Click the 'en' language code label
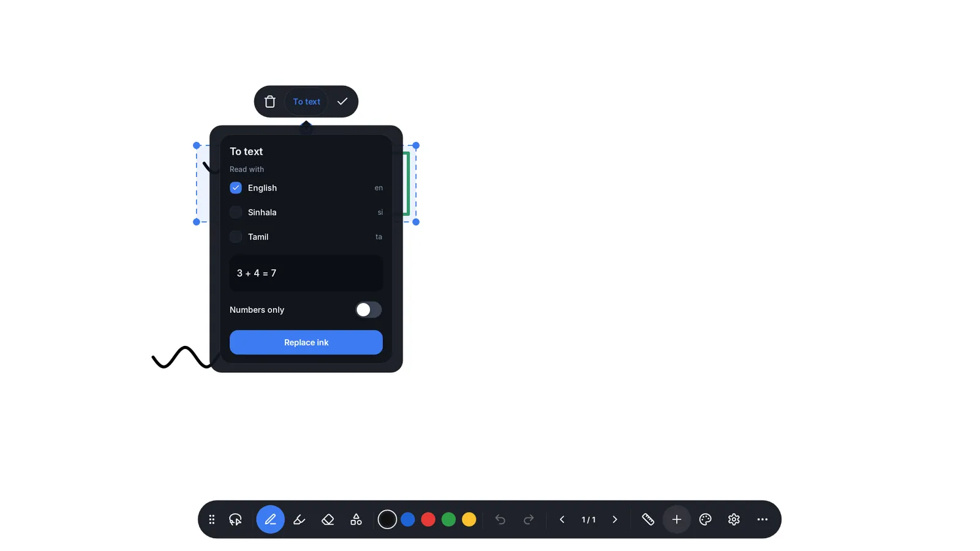This screenshot has width=980, height=551. click(x=379, y=188)
